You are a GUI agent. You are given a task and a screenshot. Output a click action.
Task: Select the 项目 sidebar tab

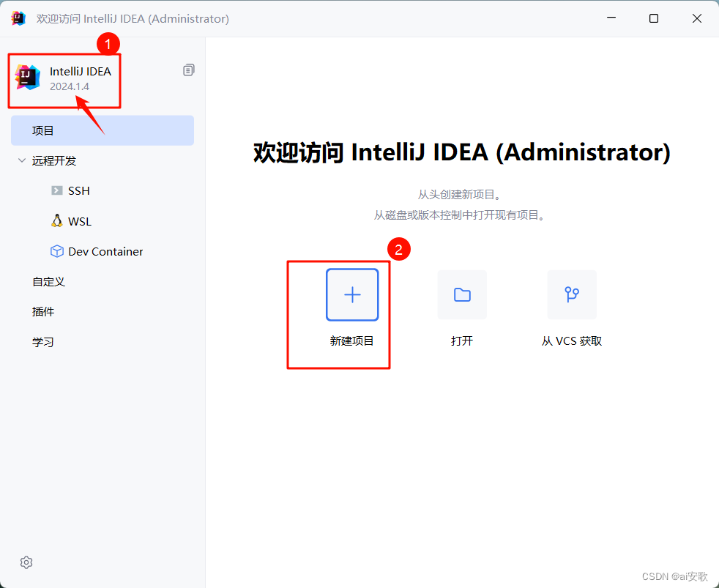(x=103, y=130)
